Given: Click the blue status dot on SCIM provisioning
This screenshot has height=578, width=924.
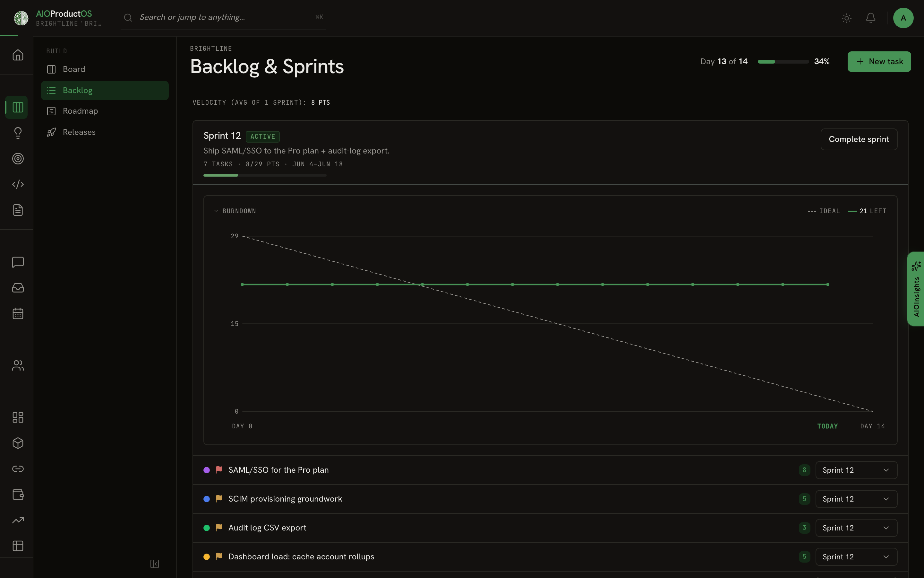Looking at the screenshot, I should coord(207,499).
